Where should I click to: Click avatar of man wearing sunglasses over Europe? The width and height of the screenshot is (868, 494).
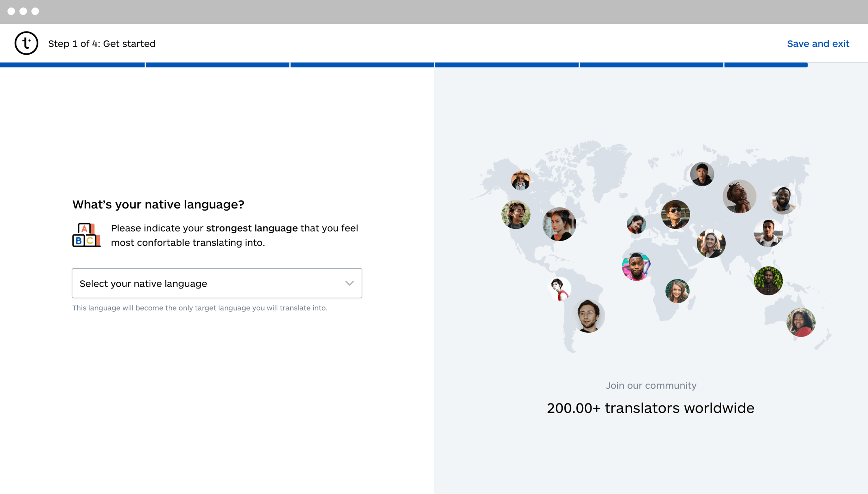[x=675, y=214]
